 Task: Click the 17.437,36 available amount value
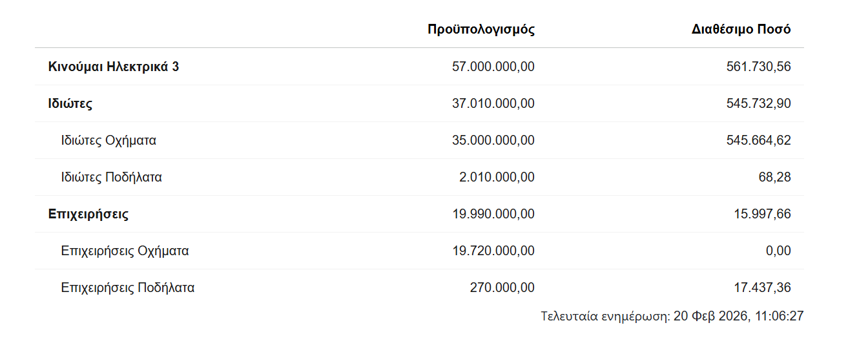tap(761, 287)
